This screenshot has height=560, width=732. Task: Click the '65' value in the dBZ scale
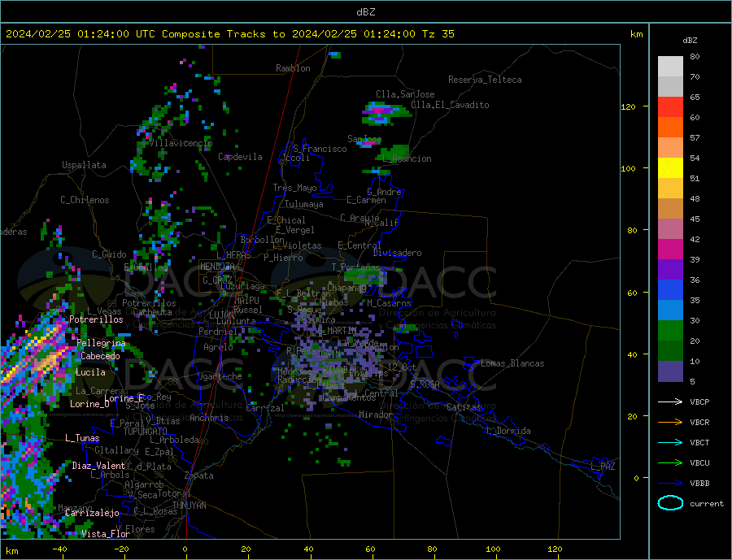tap(695, 97)
